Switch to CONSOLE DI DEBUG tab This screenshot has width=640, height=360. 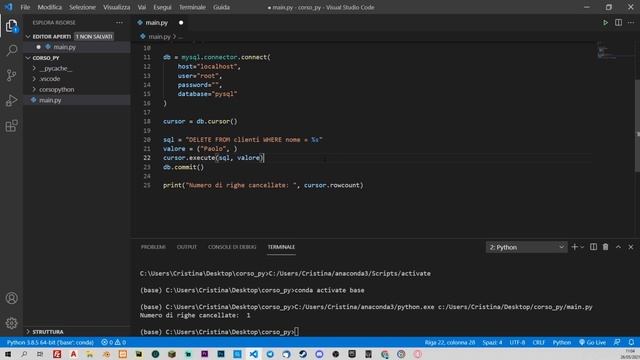pyautogui.click(x=232, y=247)
